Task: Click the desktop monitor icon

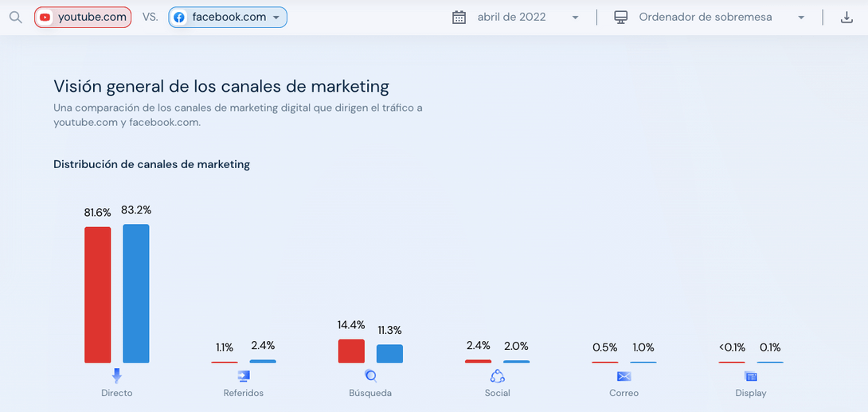Action: coord(621,18)
